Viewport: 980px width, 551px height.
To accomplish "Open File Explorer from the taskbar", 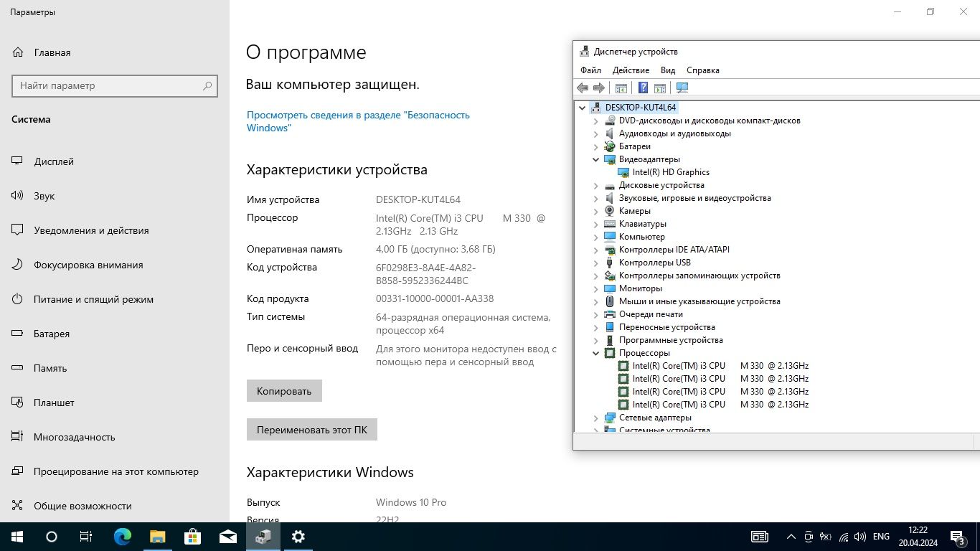I will click(158, 537).
